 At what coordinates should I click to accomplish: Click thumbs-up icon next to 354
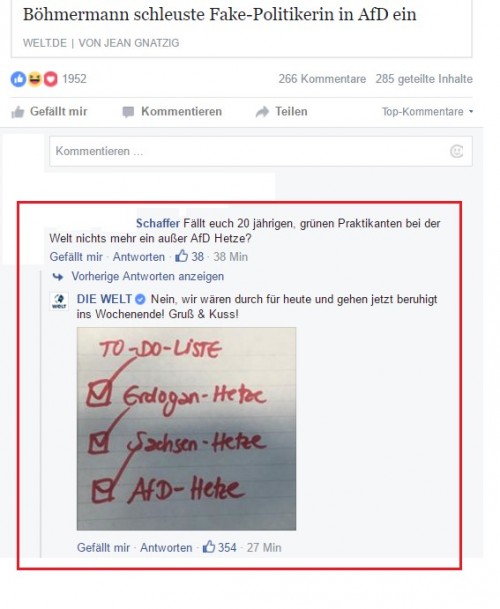pyautogui.click(x=209, y=547)
